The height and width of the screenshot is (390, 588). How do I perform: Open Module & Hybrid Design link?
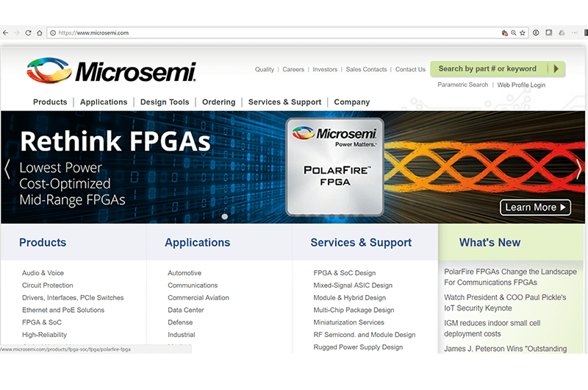(350, 298)
